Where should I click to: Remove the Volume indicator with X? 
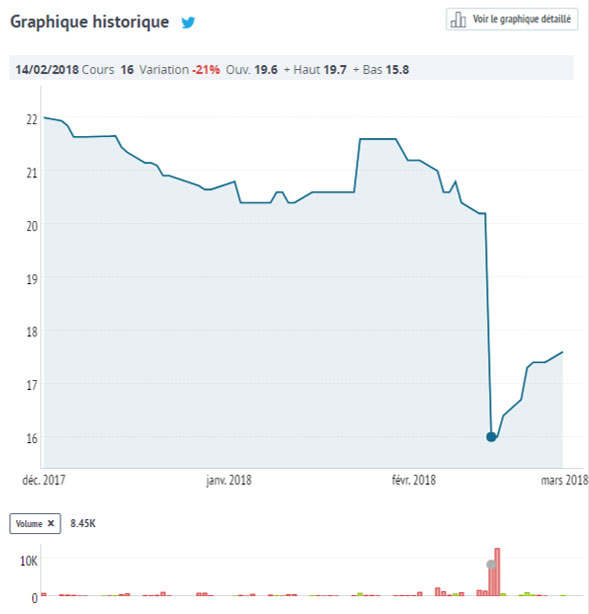click(51, 523)
